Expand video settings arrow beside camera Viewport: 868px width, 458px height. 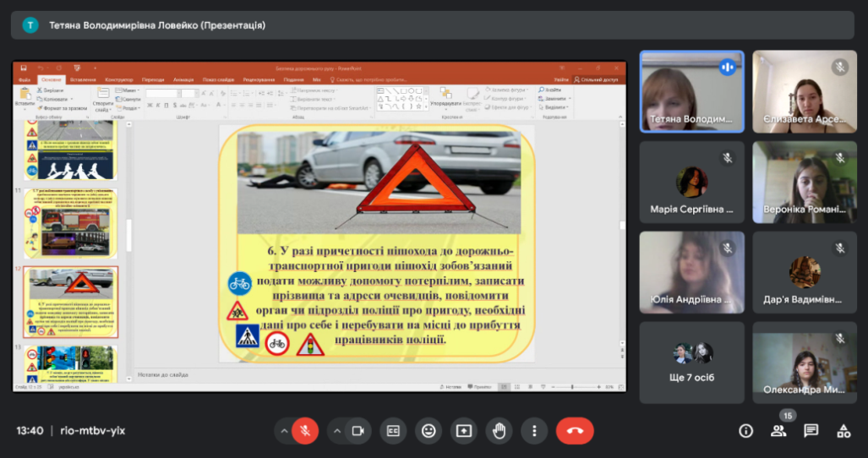click(x=336, y=431)
